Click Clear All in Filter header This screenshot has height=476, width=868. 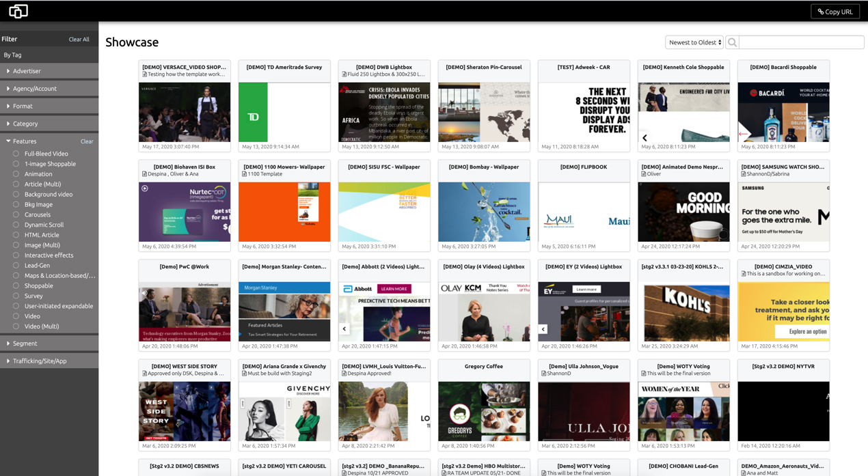79,40
